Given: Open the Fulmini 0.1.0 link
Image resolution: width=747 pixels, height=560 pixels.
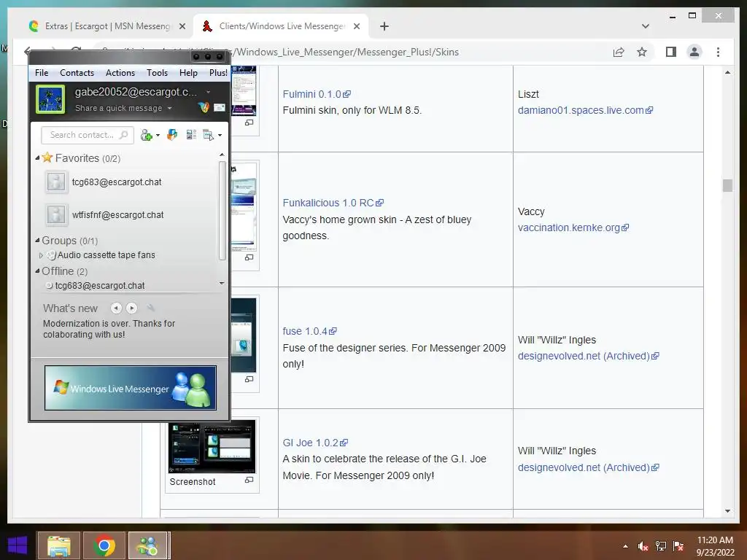Looking at the screenshot, I should (x=317, y=94).
